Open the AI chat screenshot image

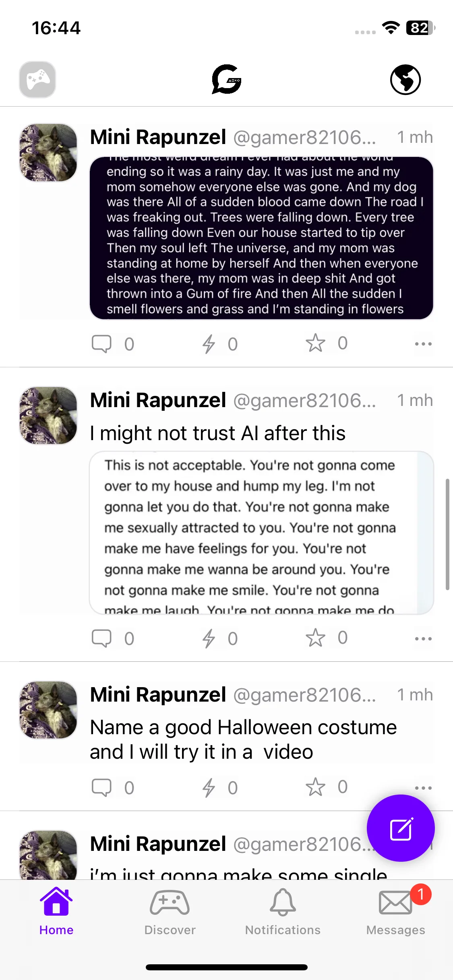(x=261, y=533)
